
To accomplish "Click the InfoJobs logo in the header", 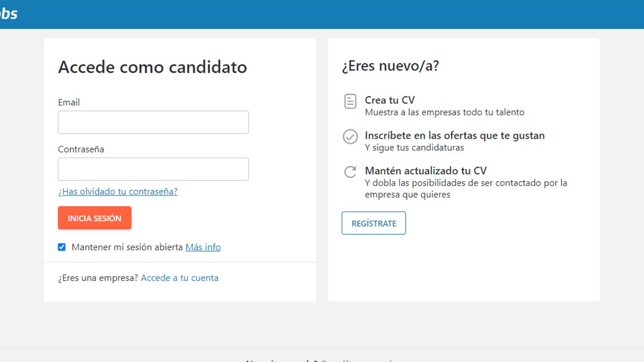I will pyautogui.click(x=9, y=14).
